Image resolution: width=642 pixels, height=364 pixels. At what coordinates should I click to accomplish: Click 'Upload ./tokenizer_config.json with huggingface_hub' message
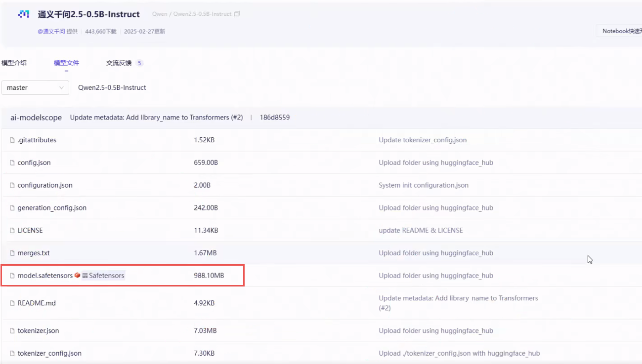tap(459, 354)
